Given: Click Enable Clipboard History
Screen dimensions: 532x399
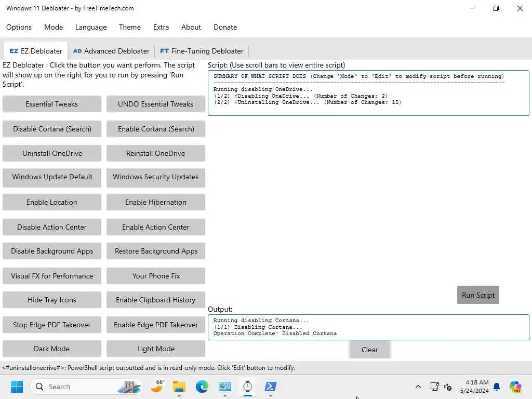Looking at the screenshot, I should (x=155, y=300).
